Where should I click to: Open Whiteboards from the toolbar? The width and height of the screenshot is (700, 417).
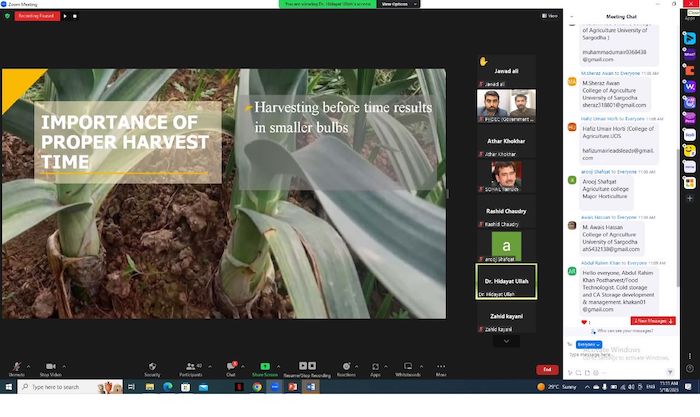click(408, 368)
